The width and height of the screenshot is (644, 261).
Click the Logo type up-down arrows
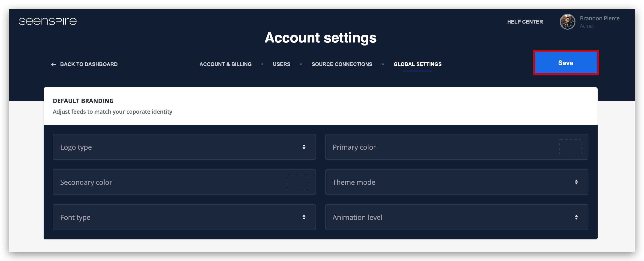(304, 147)
